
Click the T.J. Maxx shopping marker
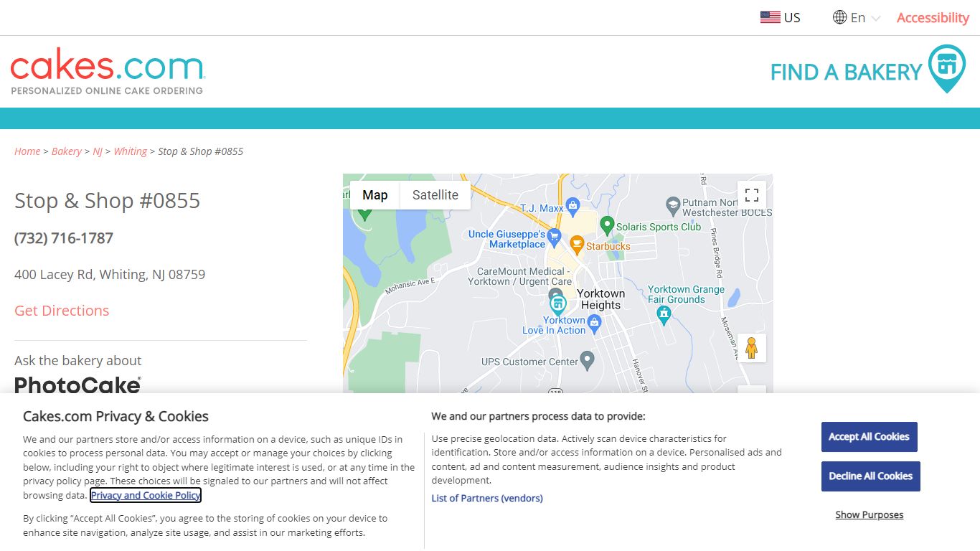(x=573, y=207)
